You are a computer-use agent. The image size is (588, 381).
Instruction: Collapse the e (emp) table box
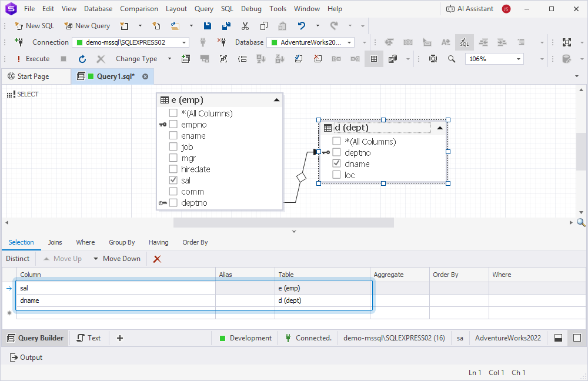coord(276,101)
